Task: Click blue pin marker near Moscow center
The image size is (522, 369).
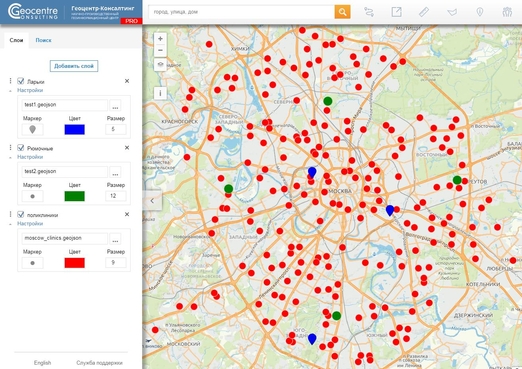Action: click(312, 172)
